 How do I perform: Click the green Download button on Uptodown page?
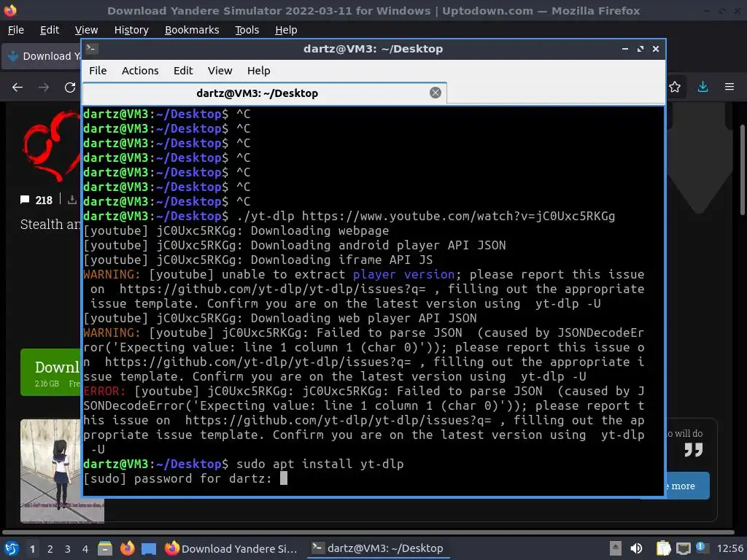(x=51, y=372)
